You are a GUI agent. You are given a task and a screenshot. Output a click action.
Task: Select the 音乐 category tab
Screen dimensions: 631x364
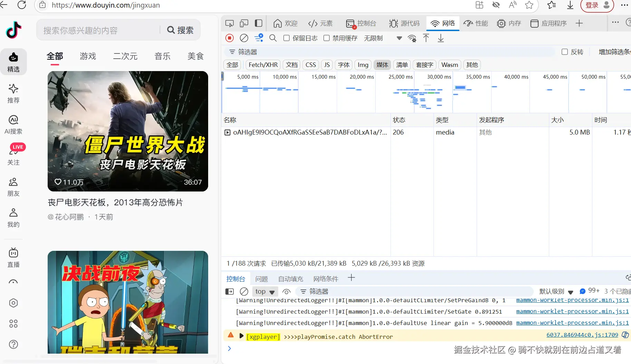[163, 56]
